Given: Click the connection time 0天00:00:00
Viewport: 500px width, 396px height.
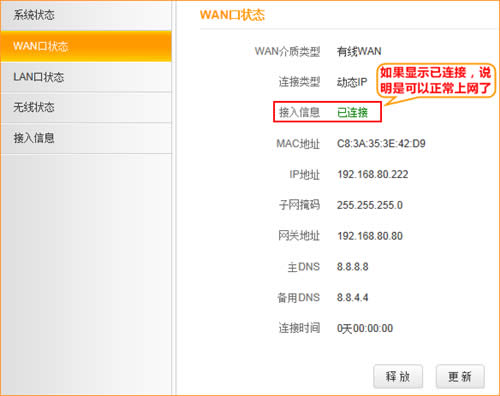Looking at the screenshot, I should (365, 328).
